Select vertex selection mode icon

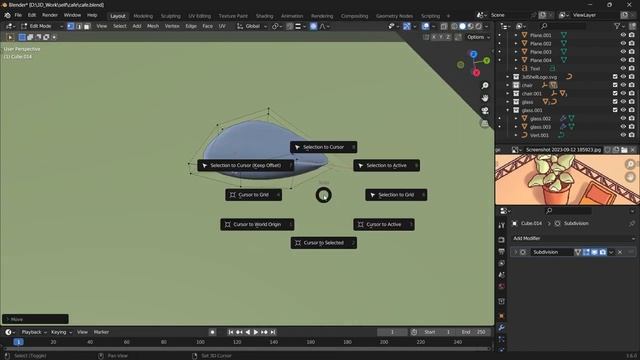coord(71,26)
